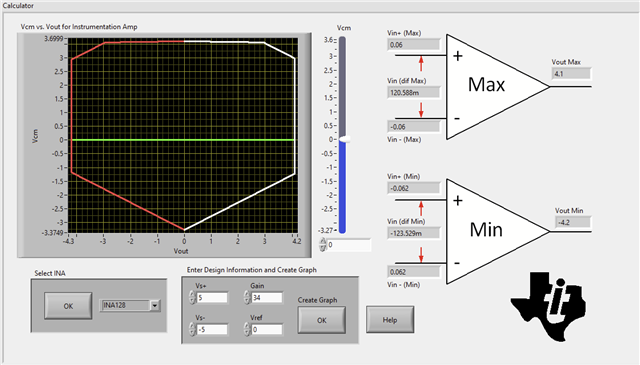The height and width of the screenshot is (365, 640).
Task: Click the Vref stepper arrows
Action: [247, 329]
